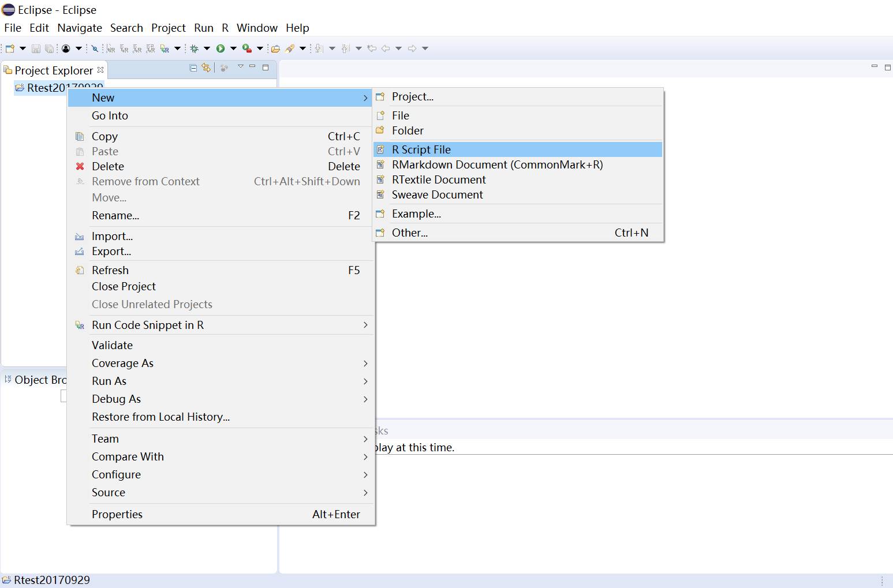Open the Window menu
This screenshot has width=893, height=588.
coord(257,28)
